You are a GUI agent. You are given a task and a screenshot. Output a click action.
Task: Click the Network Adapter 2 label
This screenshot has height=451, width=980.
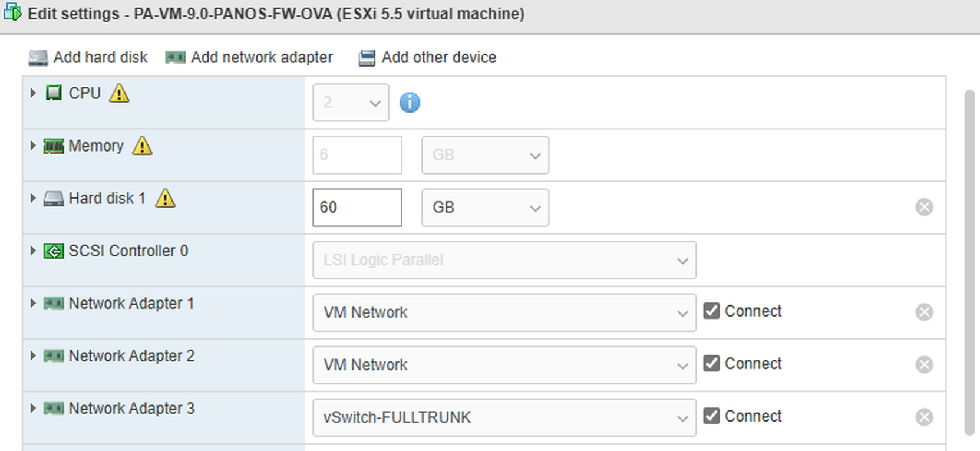click(131, 355)
